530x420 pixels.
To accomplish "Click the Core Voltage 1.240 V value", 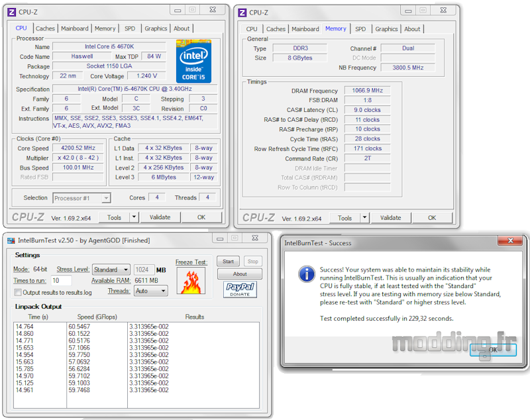I will tap(146, 76).
